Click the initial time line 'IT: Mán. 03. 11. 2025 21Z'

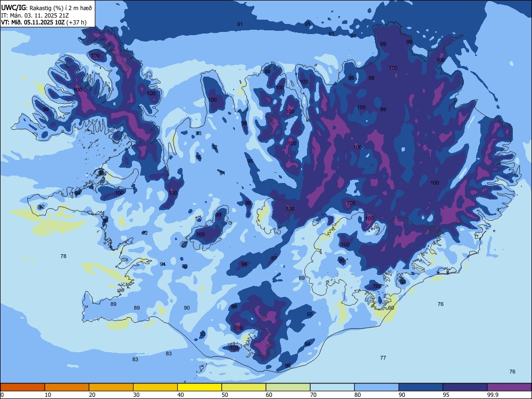[x=35, y=15]
